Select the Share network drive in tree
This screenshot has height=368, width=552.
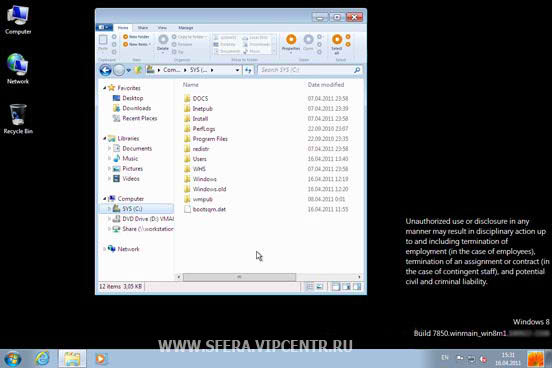[143, 229]
